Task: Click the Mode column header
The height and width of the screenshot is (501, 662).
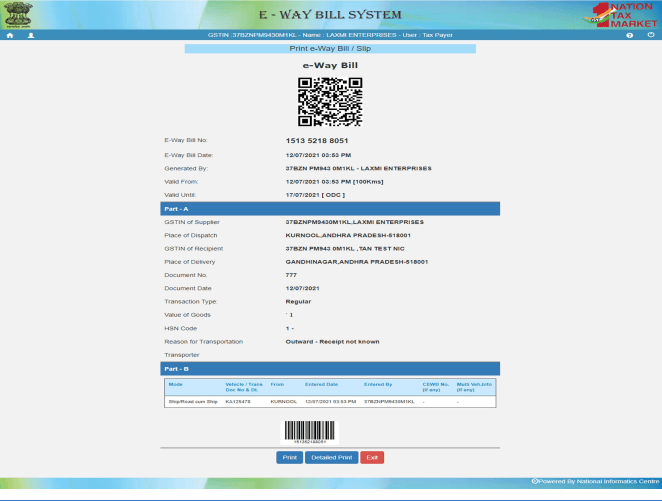Action: coord(176,385)
